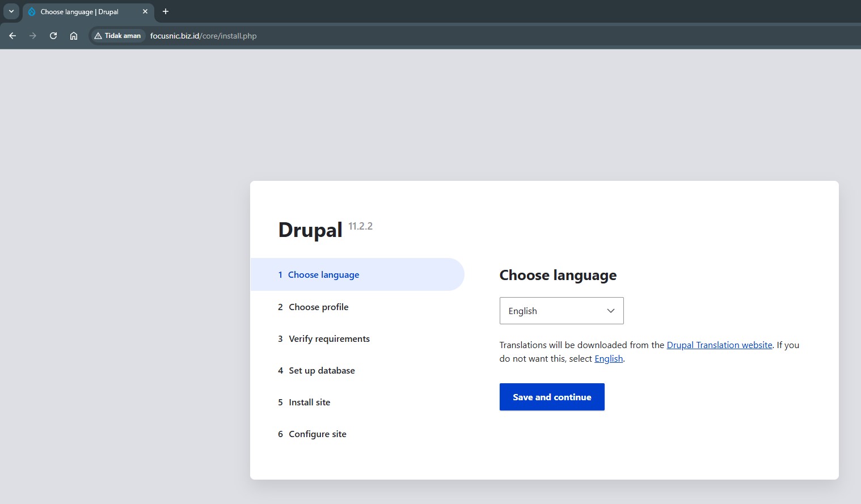This screenshot has width=861, height=504.
Task: Click the browser back arrow
Action: [12, 36]
